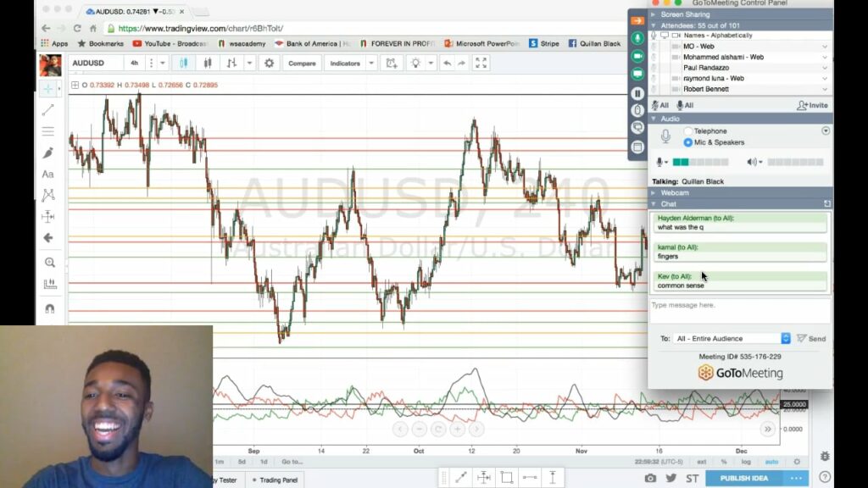Open the audio options dropdown circle
Viewport: 868px width, 488px height.
826,131
